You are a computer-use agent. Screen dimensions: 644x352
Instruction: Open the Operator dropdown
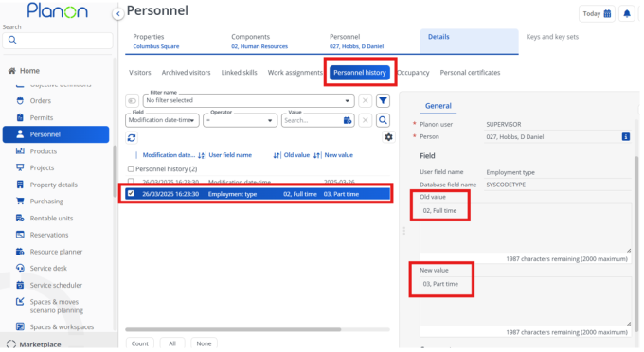241,120
